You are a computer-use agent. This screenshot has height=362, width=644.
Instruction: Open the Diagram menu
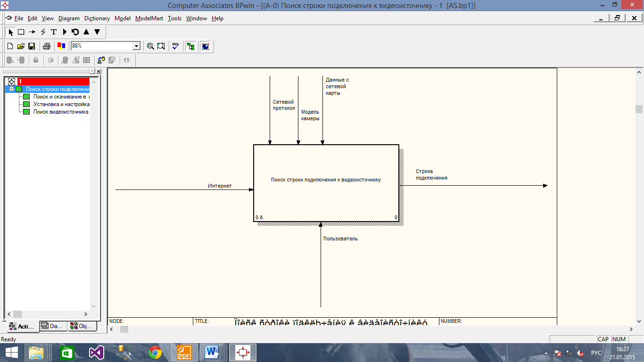69,18
